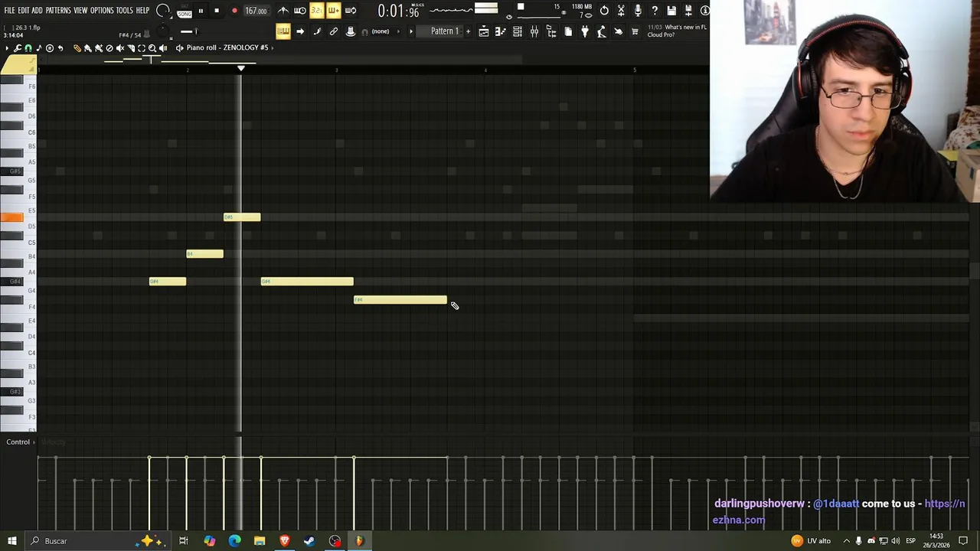The height and width of the screenshot is (551, 980).
Task: Open the TOOLS menu
Action: click(x=125, y=11)
